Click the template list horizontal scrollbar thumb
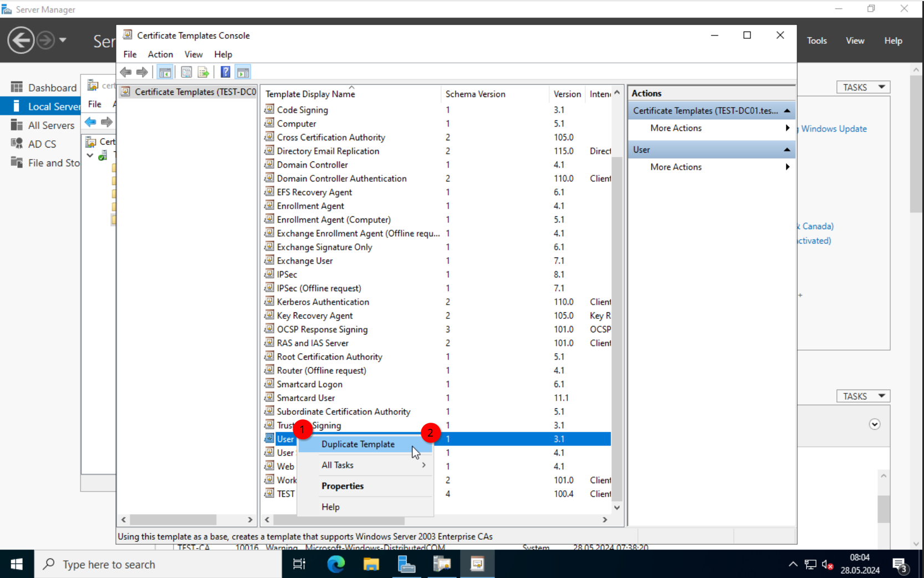 pos(339,520)
